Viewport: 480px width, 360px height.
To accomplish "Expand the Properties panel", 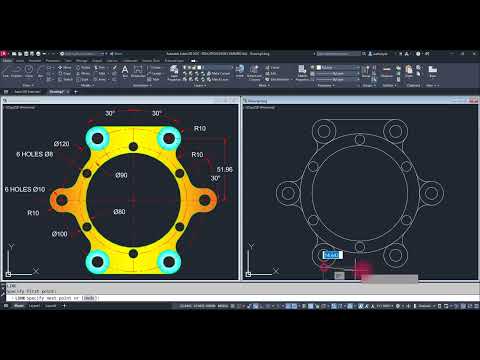I will pos(326,86).
